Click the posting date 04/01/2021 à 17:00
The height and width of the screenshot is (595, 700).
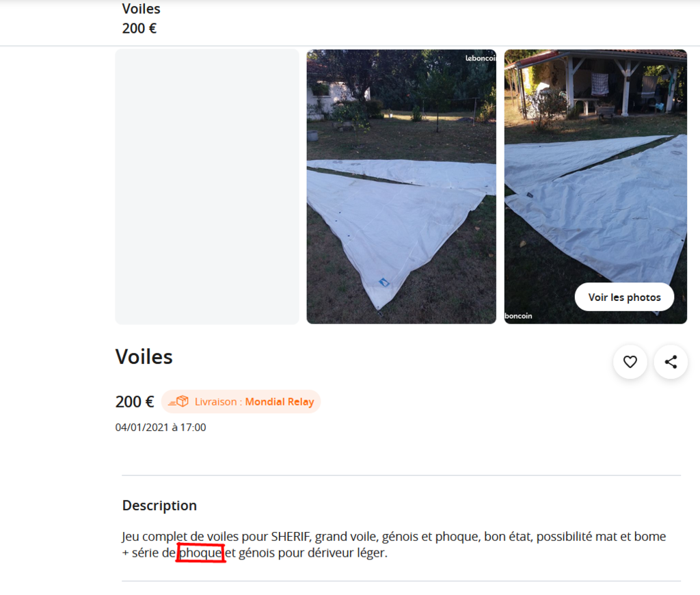161,427
